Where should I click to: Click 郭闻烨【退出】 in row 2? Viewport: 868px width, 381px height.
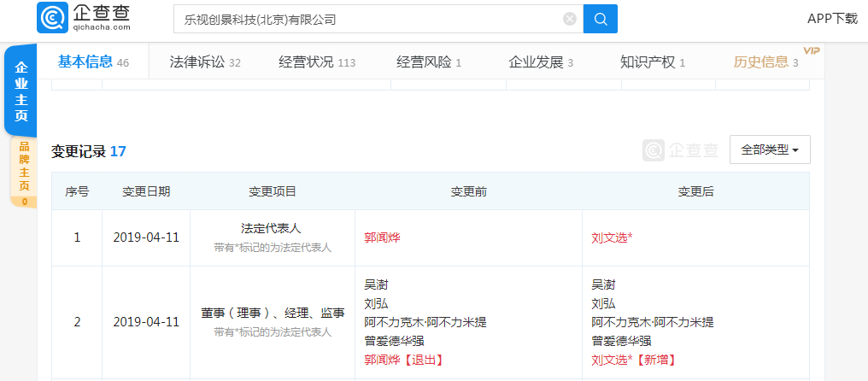pos(405,360)
